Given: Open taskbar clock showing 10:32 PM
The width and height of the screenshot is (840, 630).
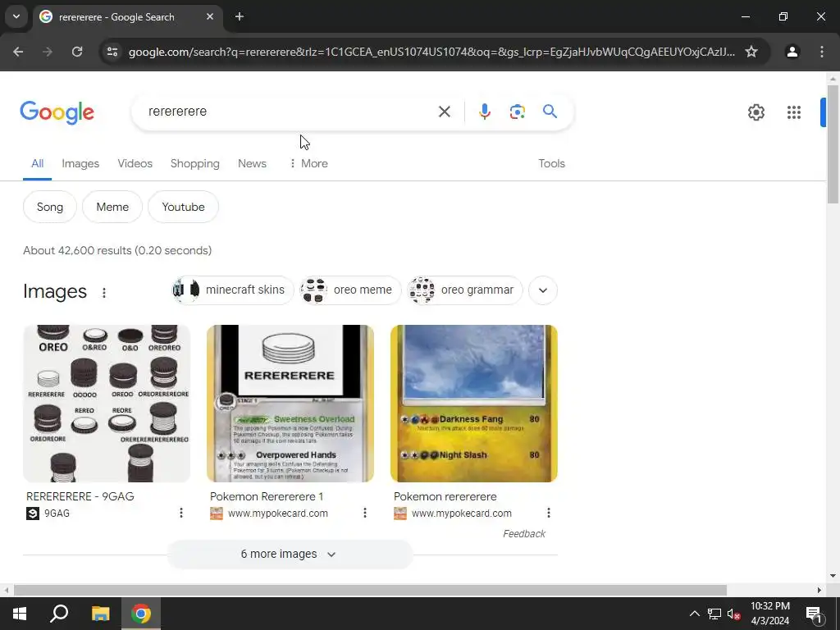Looking at the screenshot, I should 769,614.
